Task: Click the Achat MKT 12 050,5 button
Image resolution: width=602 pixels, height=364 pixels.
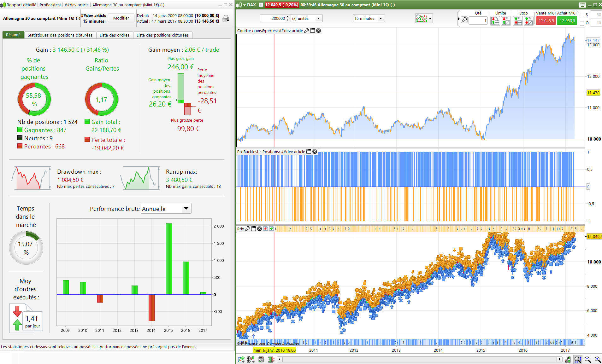Action: tap(567, 20)
